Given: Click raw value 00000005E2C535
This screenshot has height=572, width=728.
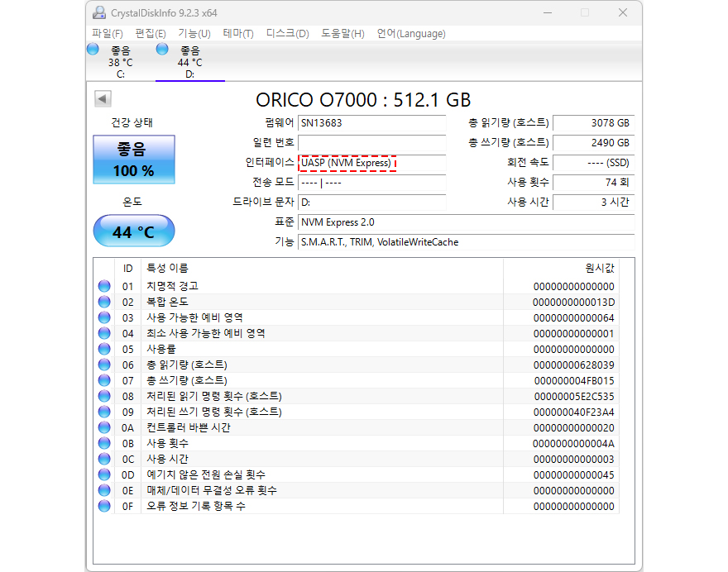Looking at the screenshot, I should (574, 397).
